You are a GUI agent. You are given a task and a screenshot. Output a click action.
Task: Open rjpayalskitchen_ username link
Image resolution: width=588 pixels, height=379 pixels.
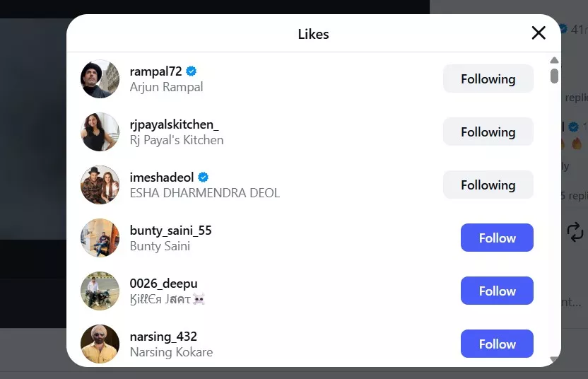(174, 124)
